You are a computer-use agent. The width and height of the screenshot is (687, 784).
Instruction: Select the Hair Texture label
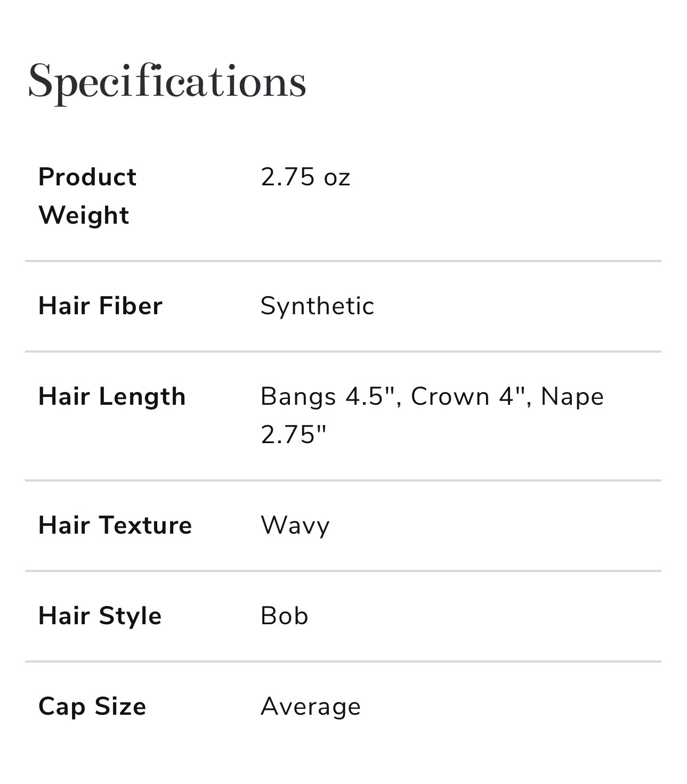click(115, 525)
